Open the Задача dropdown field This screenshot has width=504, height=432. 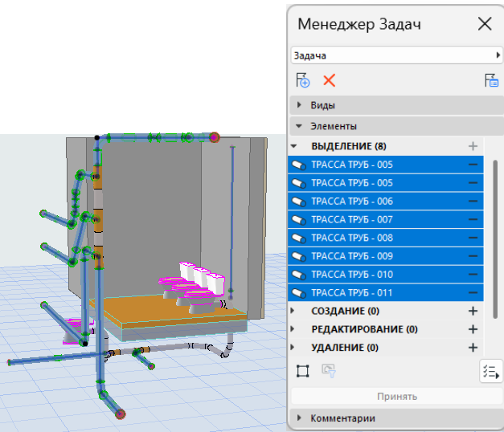[396, 55]
